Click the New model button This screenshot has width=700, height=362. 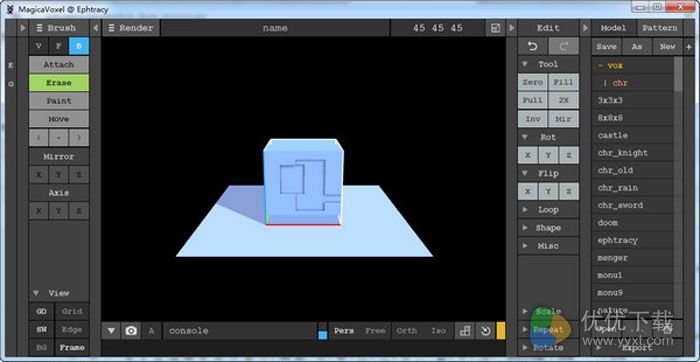[667, 46]
